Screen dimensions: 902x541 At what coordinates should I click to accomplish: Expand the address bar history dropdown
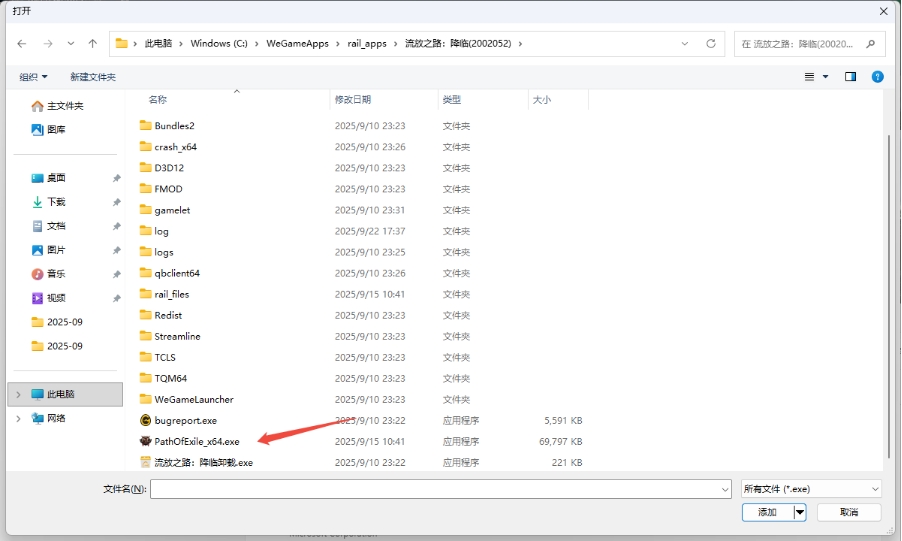(685, 44)
